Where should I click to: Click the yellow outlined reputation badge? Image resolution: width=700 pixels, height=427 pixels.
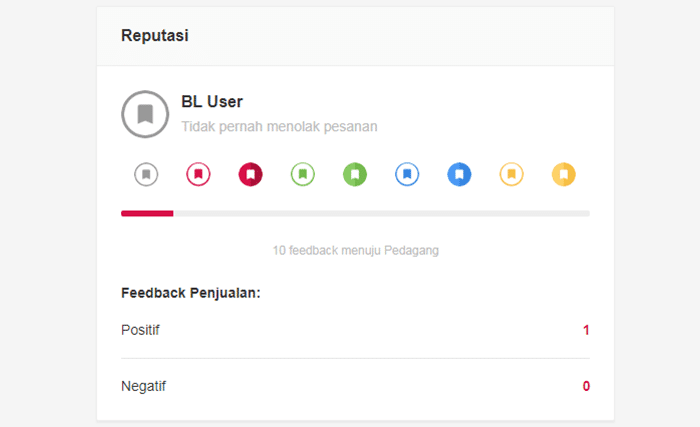[511, 175]
